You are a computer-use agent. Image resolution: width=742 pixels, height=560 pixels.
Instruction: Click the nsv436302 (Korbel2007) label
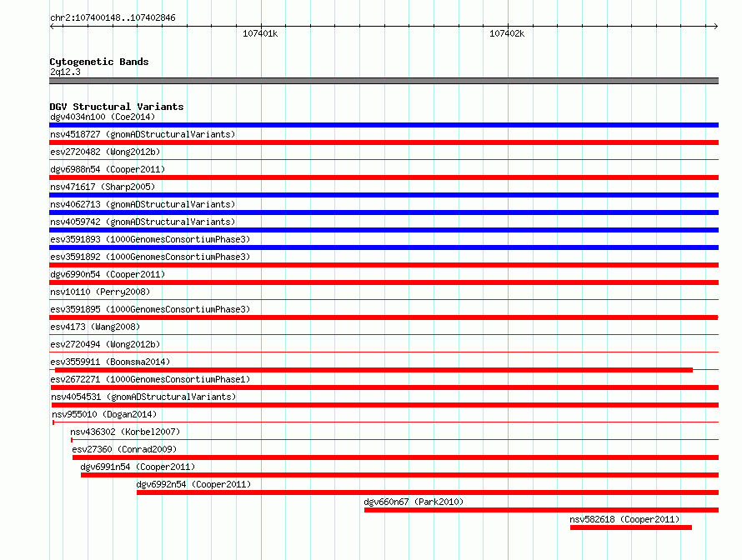click(125, 432)
